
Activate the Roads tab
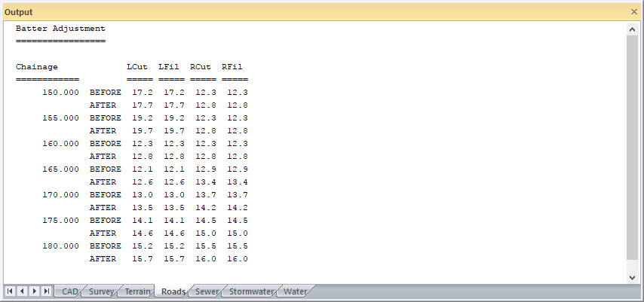pyautogui.click(x=173, y=291)
